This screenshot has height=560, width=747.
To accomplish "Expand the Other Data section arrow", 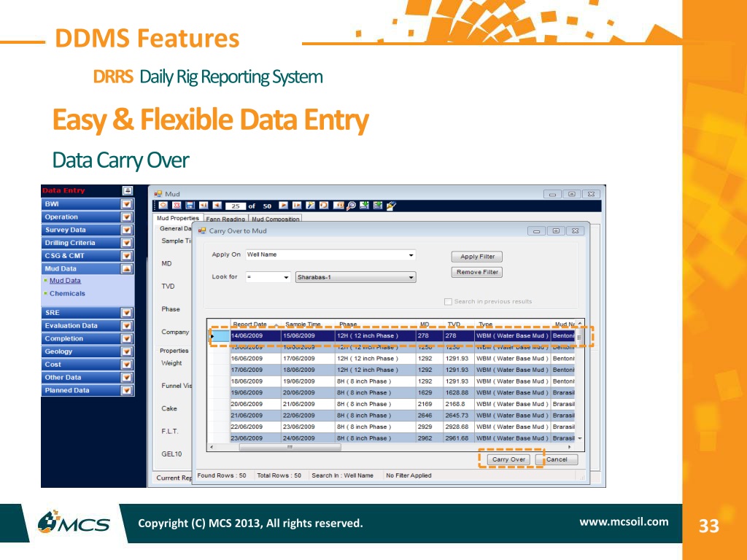I will [126, 377].
